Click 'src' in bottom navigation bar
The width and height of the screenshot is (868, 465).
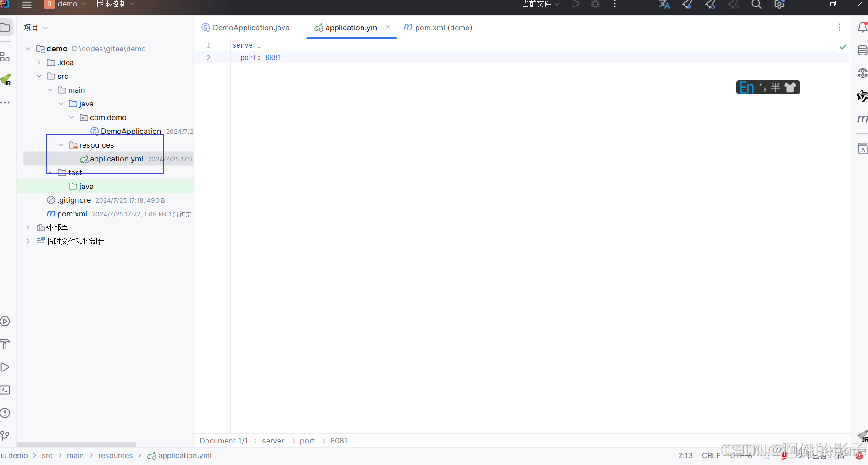47,455
